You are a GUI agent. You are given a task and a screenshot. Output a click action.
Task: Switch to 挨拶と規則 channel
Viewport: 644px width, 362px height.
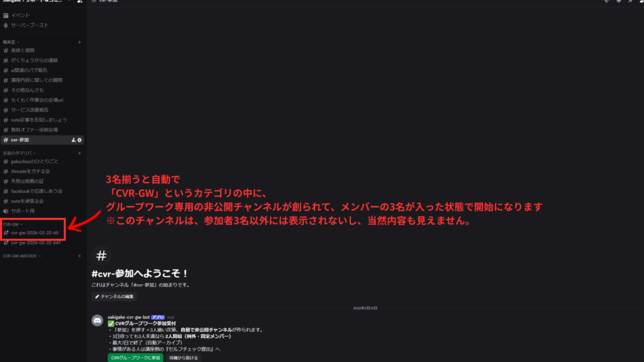point(23,50)
